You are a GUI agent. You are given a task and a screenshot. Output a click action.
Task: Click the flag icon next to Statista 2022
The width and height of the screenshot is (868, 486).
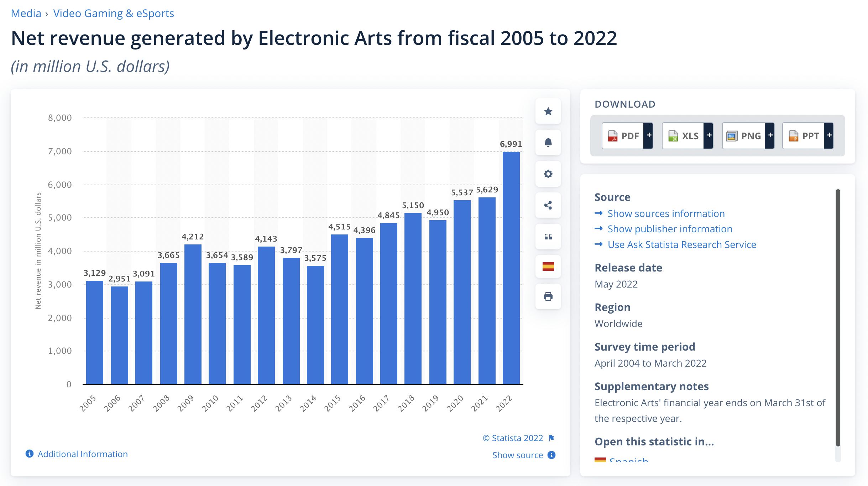point(551,438)
